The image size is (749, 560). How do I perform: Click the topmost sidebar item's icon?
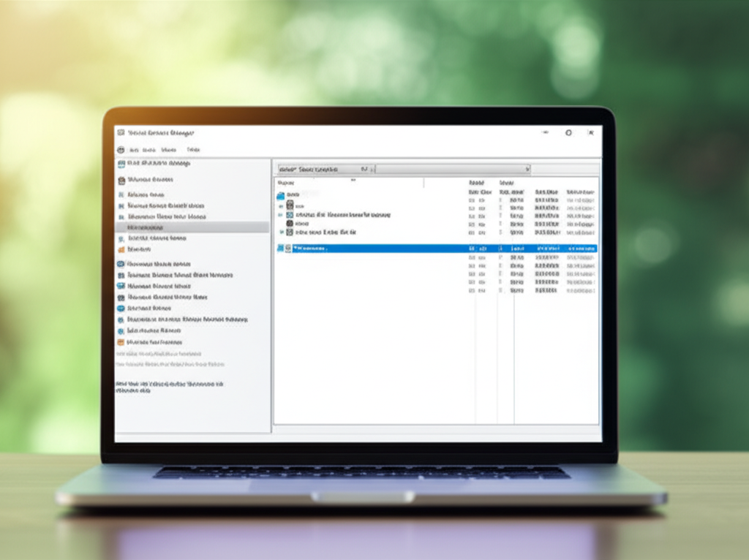(x=121, y=164)
